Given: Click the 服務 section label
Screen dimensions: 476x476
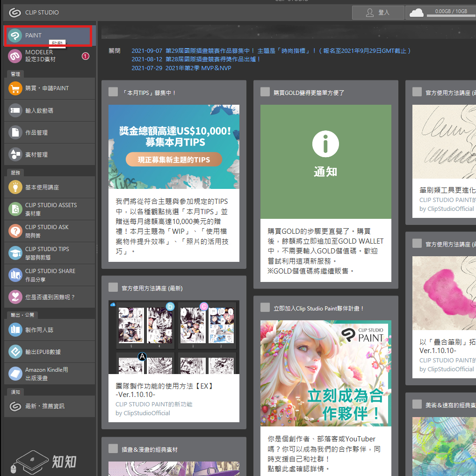Looking at the screenshot, I should click(15, 173).
